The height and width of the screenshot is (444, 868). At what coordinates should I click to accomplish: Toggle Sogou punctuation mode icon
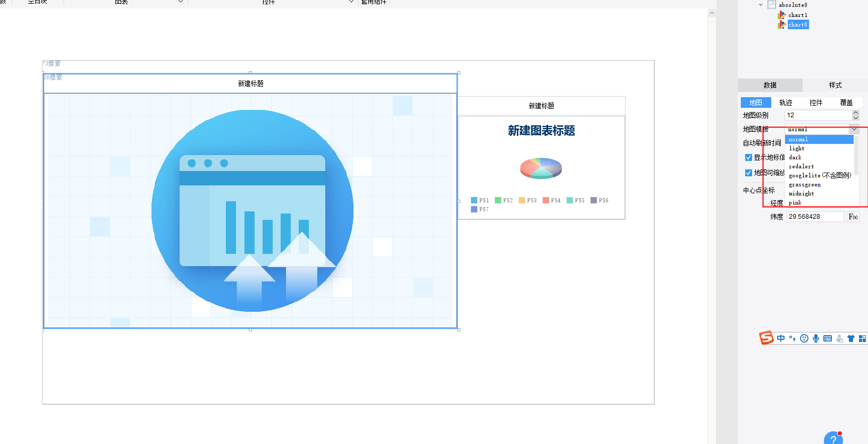tap(793, 338)
